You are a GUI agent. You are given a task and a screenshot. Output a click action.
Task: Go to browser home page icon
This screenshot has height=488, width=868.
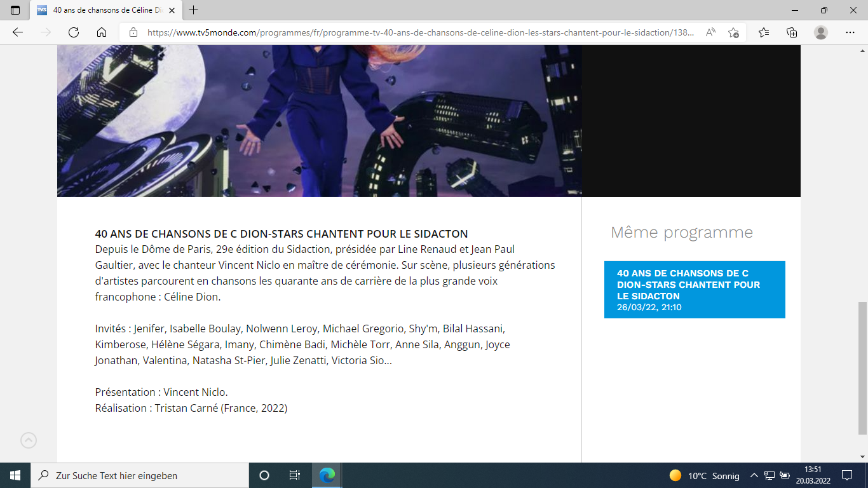coord(102,32)
